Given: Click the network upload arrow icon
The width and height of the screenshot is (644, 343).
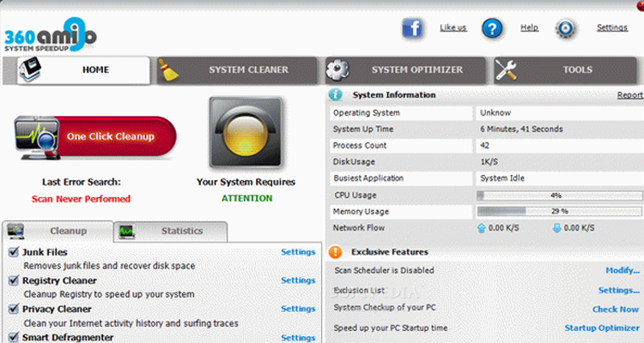Looking at the screenshot, I should click(482, 228).
